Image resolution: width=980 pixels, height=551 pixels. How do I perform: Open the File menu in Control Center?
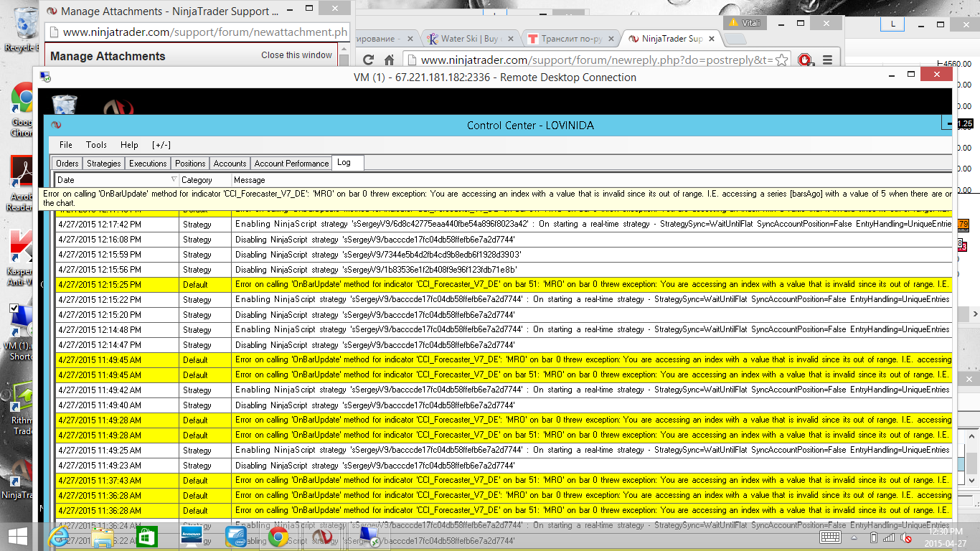66,145
